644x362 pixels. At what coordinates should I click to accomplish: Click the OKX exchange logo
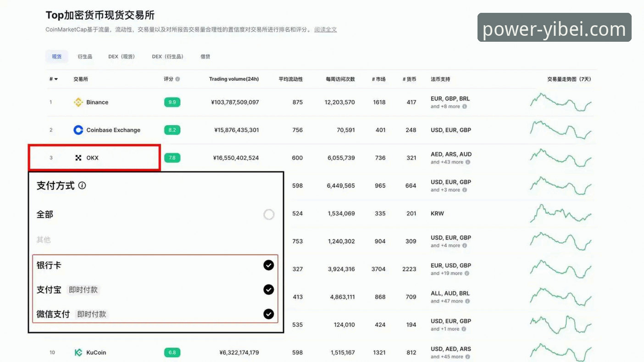pos(78,157)
